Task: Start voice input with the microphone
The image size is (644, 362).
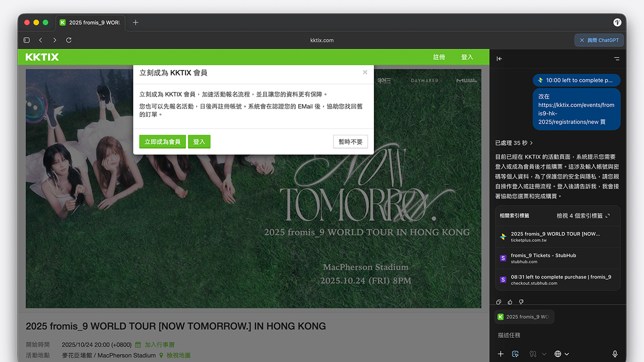Action: [x=615, y=354]
